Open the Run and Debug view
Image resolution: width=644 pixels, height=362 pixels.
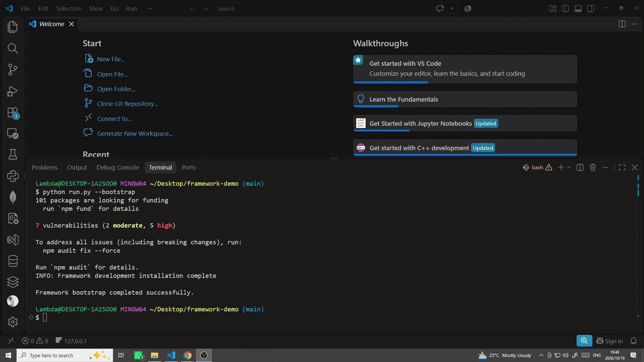[13, 91]
